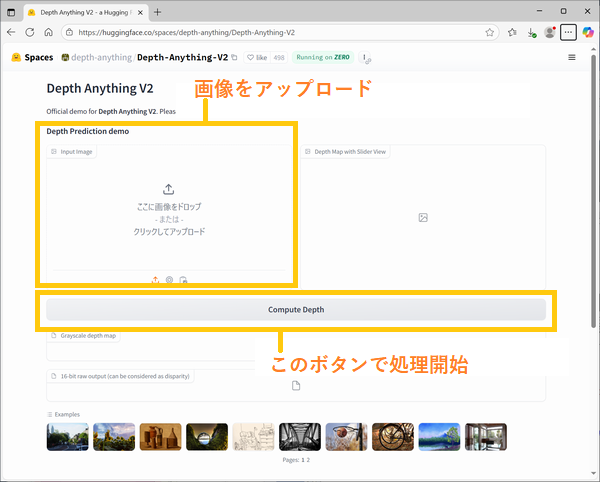Select the clipboard paste source icon

click(184, 280)
